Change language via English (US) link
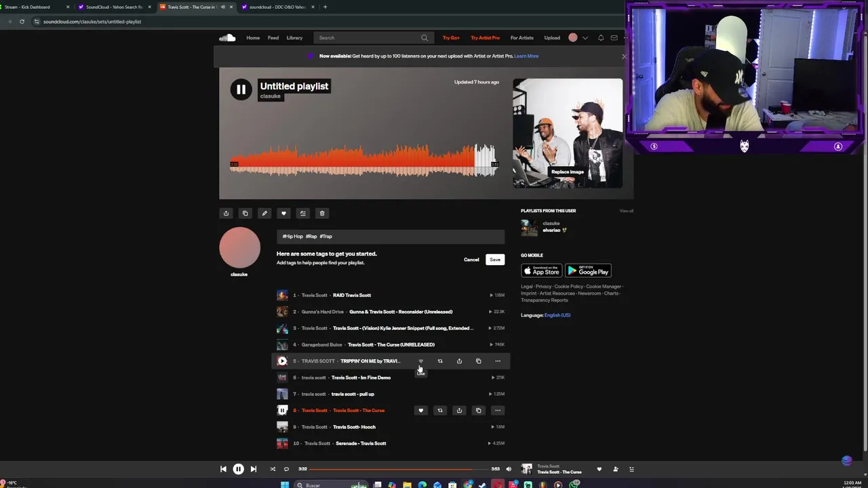868x488 pixels. click(x=557, y=315)
